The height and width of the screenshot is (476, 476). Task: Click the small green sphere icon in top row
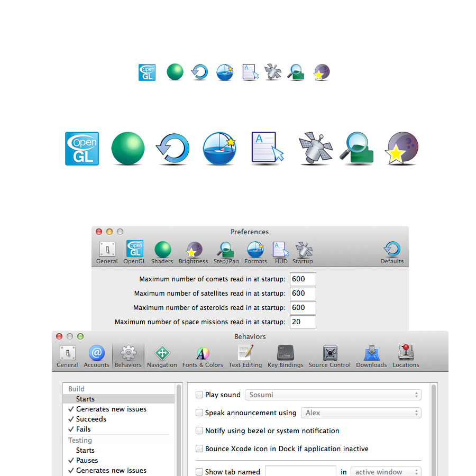point(175,72)
